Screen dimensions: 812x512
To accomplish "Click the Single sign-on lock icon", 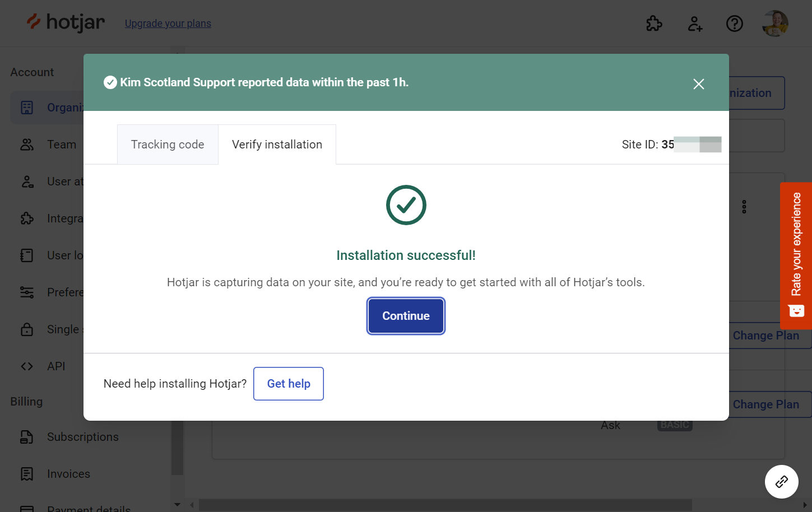I will pyautogui.click(x=27, y=329).
